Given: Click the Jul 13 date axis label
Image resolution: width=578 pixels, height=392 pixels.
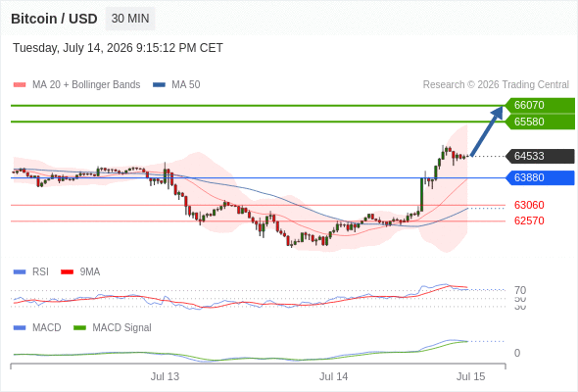Looking at the screenshot, I should (165, 377).
